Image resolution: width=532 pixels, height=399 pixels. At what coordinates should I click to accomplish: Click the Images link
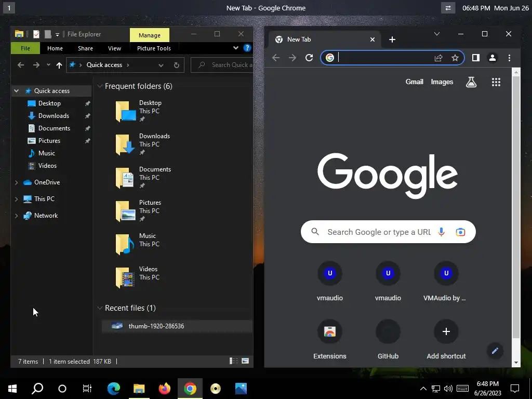point(442,82)
